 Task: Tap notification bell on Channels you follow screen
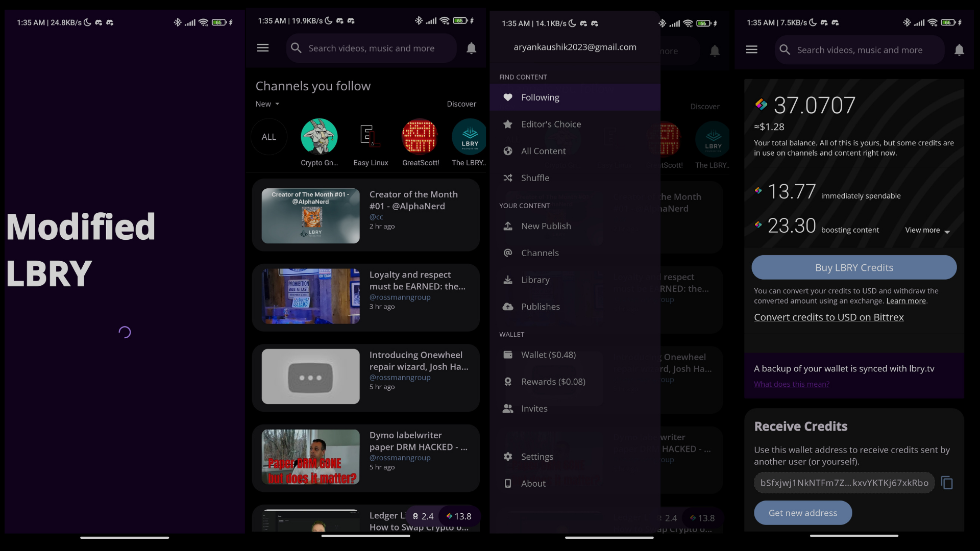click(471, 48)
